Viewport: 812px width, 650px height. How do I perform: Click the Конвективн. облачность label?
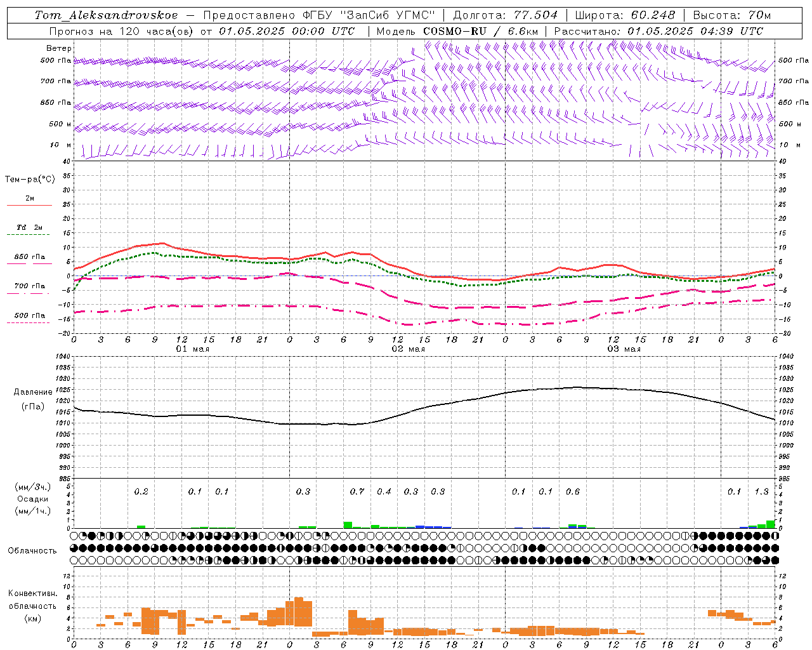point(32,600)
